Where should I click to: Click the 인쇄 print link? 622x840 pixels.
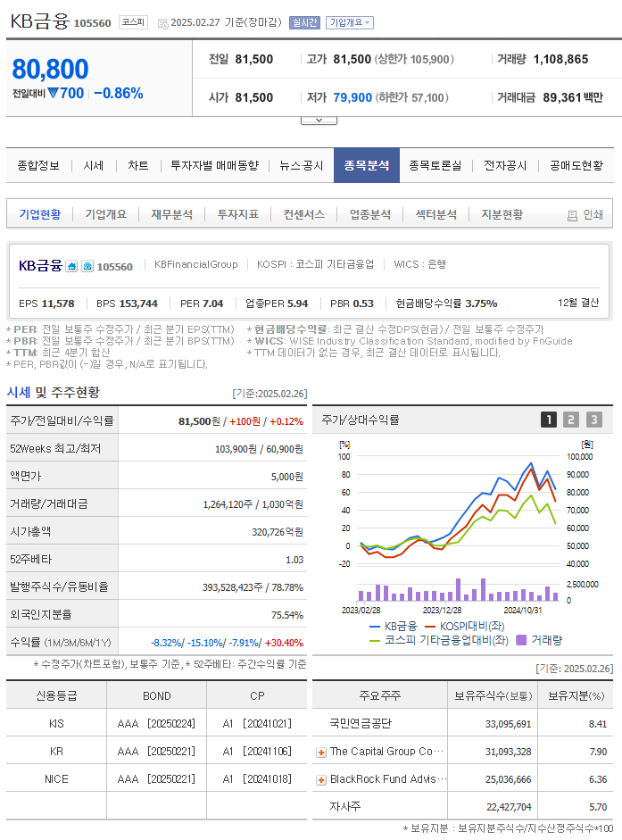[593, 215]
